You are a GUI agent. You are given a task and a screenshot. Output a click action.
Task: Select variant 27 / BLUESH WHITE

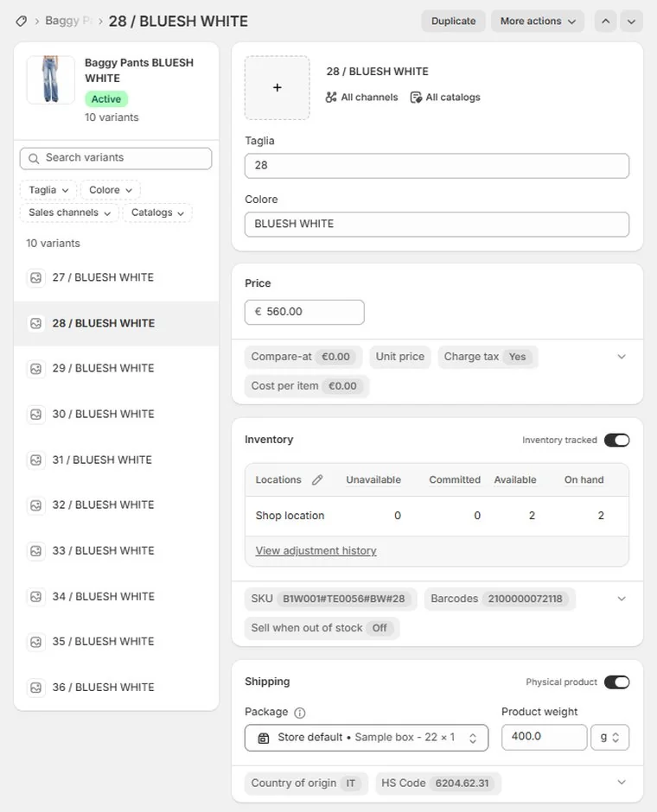pos(116,278)
